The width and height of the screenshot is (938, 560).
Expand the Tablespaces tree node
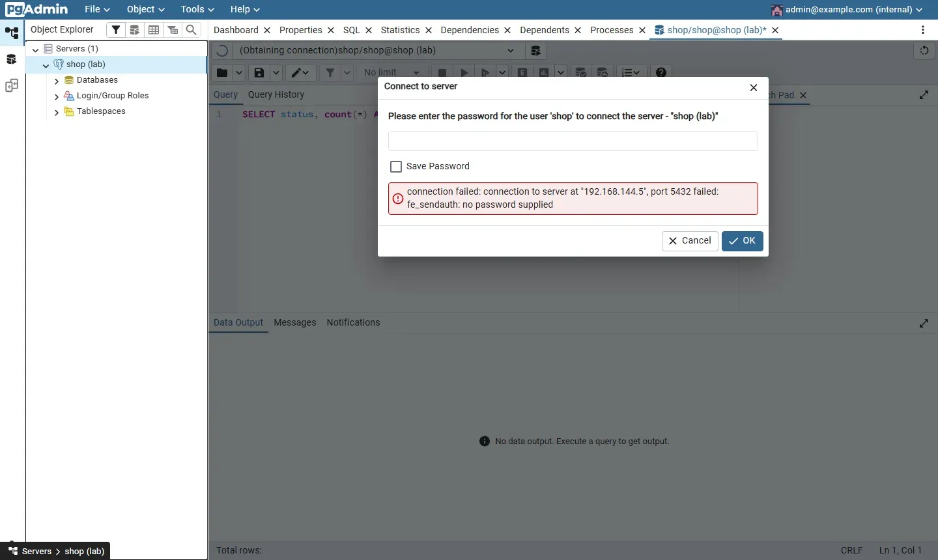[x=57, y=112]
